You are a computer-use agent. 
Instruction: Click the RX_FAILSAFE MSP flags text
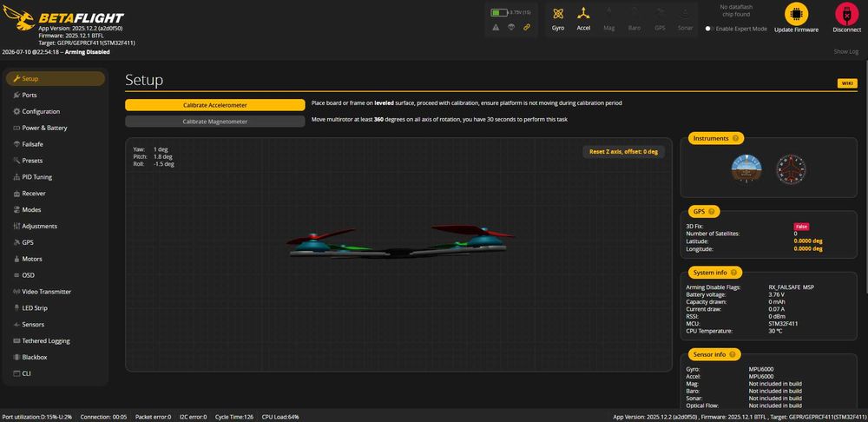point(791,287)
